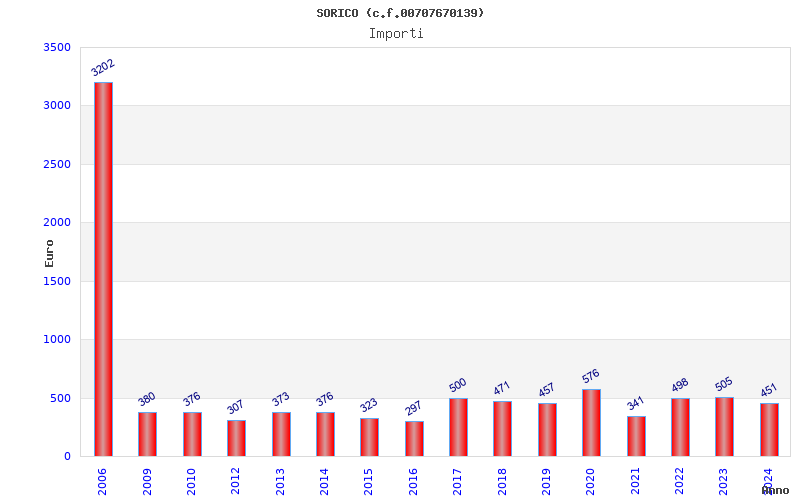800x500 pixels.
Task: Click the 1000 y-axis tick label
Action: click(x=57, y=339)
